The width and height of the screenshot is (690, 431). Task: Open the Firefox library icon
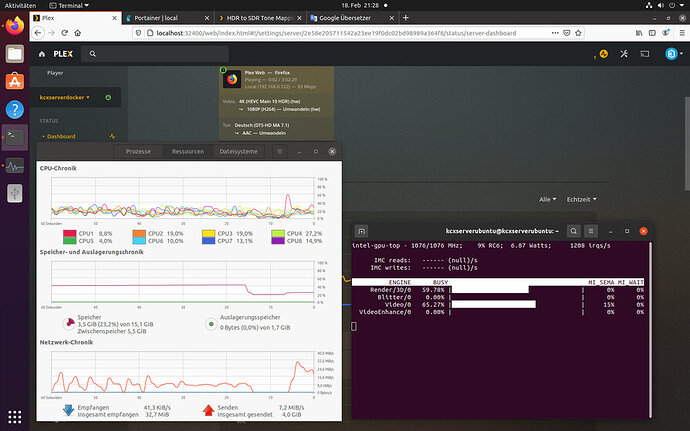pyautogui.click(x=639, y=33)
